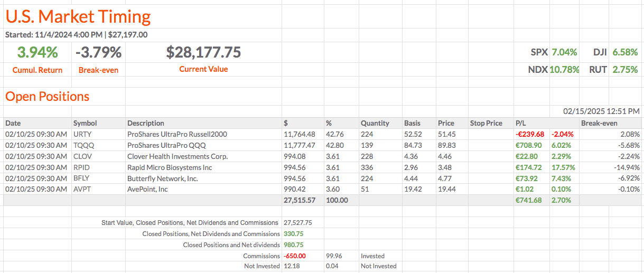Click the Open Positions heading
This screenshot has height=273, width=644.
[48, 97]
